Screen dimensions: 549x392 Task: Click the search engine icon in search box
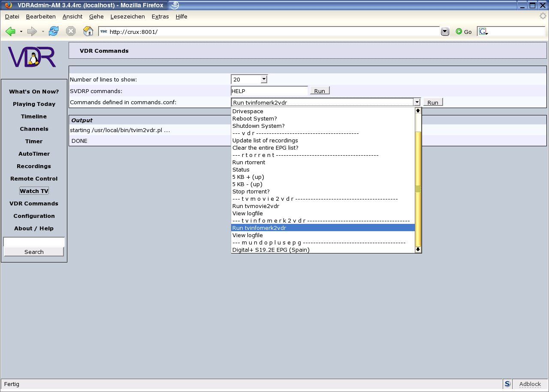[483, 32]
